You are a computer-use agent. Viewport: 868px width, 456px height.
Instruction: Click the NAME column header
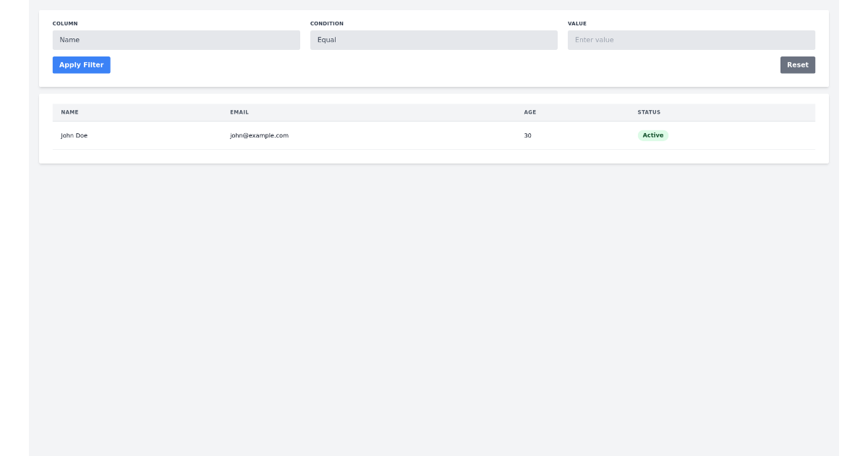pyautogui.click(x=69, y=112)
